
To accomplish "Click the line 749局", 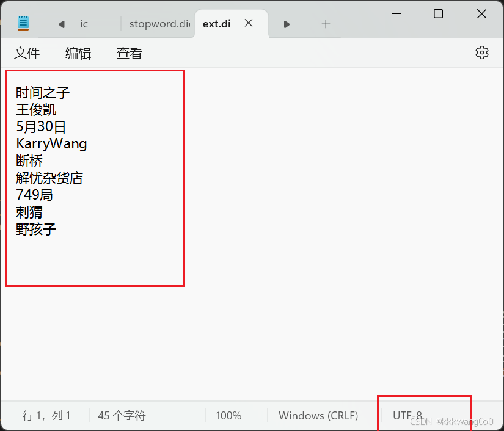I will point(34,195).
